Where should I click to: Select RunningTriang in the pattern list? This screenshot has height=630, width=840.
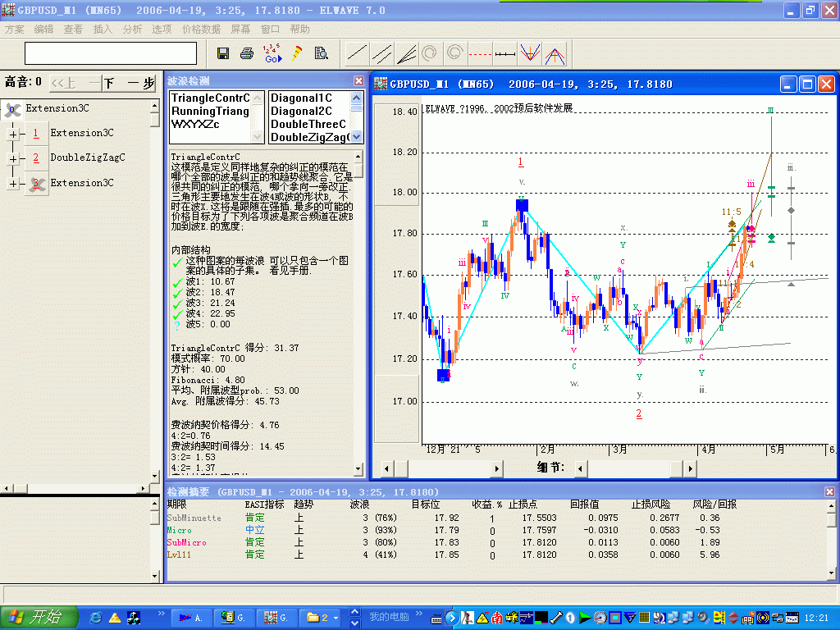(x=211, y=111)
